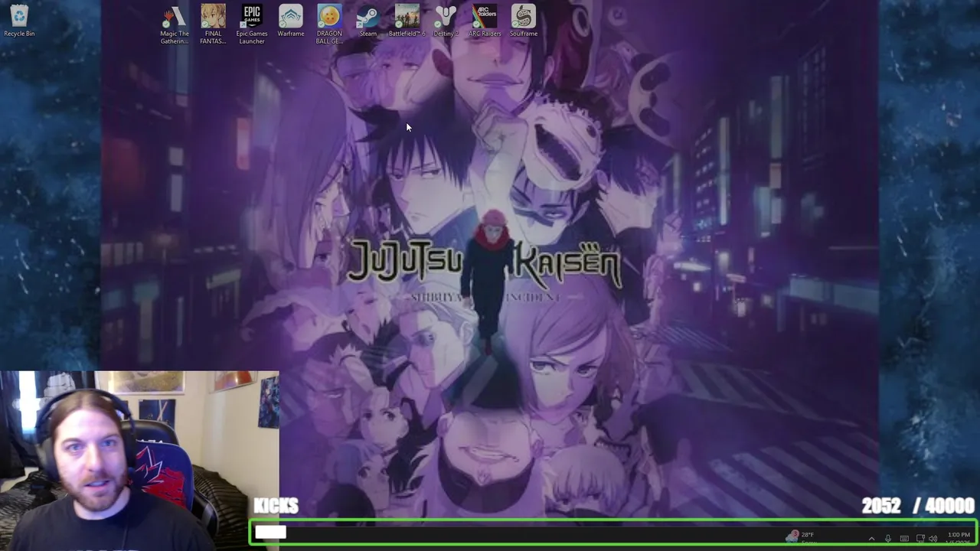Select the Final Fantasy desktop shortcut

pos(213,24)
